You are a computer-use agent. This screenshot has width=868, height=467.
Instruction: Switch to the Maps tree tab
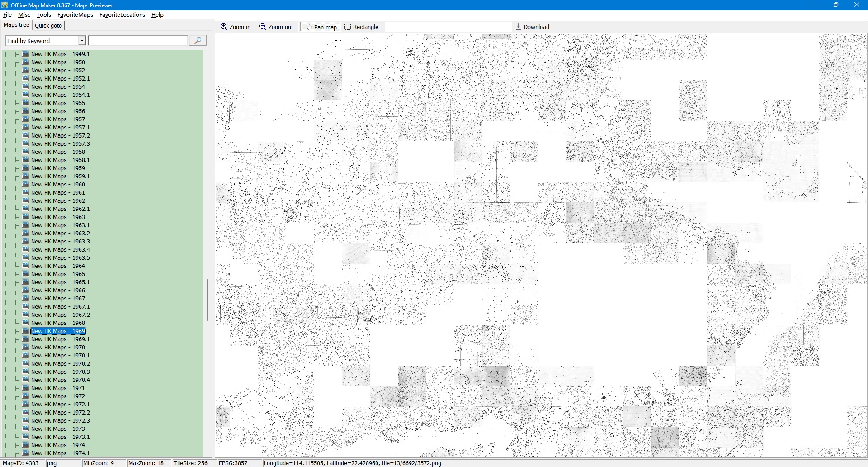16,25
